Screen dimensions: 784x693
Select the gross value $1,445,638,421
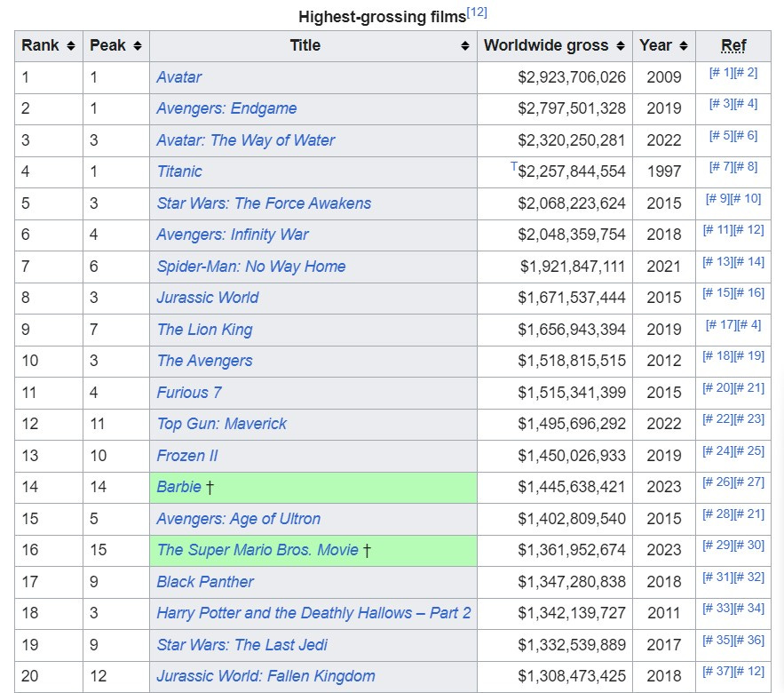(572, 486)
